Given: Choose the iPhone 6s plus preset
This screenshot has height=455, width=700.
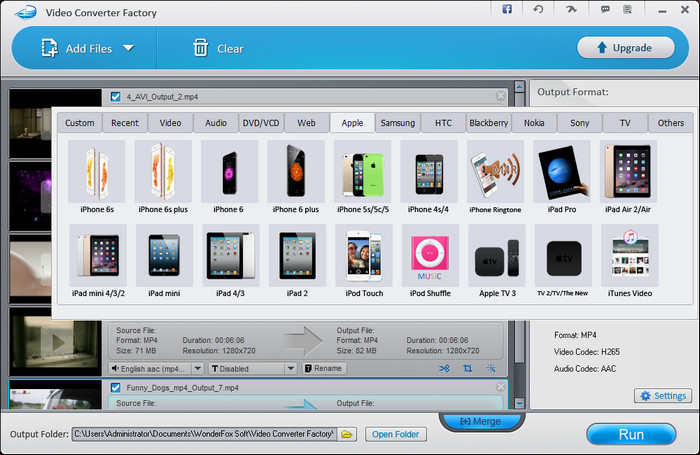Looking at the screenshot, I should tap(163, 177).
